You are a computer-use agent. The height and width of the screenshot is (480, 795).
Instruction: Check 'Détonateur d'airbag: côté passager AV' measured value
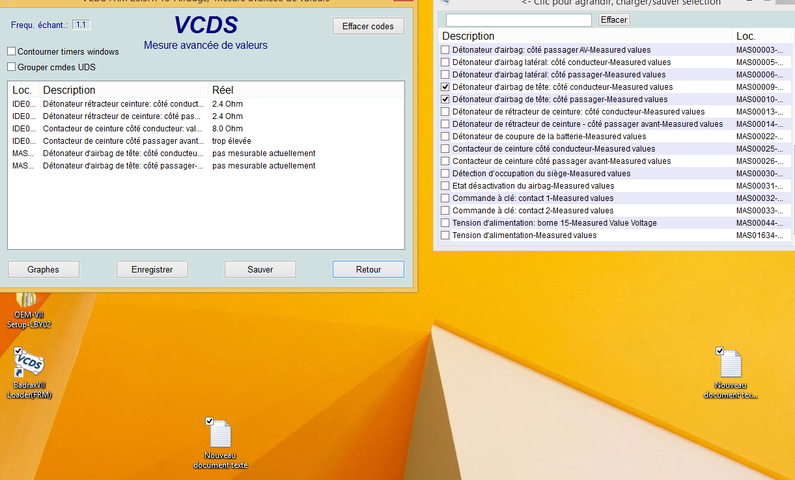[x=445, y=50]
